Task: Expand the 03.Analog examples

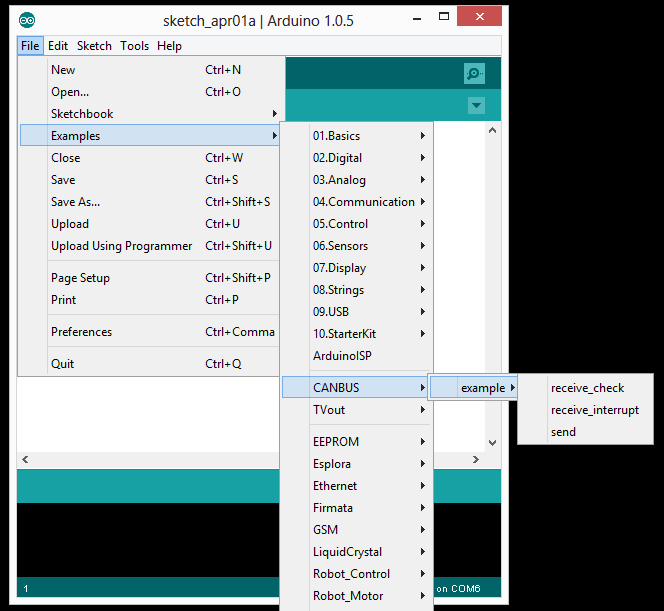Action: tap(357, 180)
